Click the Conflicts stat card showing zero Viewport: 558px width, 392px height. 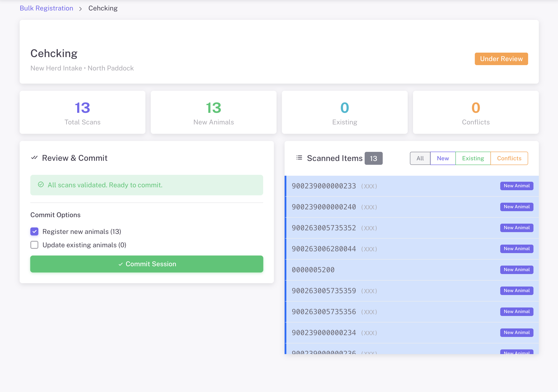coord(475,112)
